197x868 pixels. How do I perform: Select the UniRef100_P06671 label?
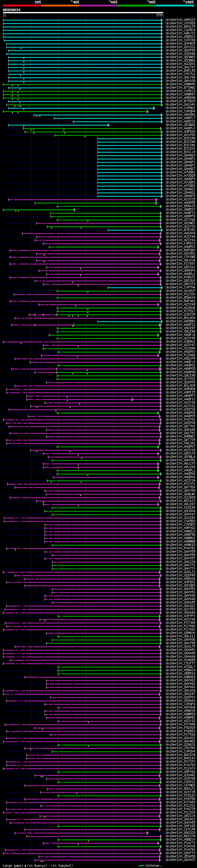tap(180, 278)
